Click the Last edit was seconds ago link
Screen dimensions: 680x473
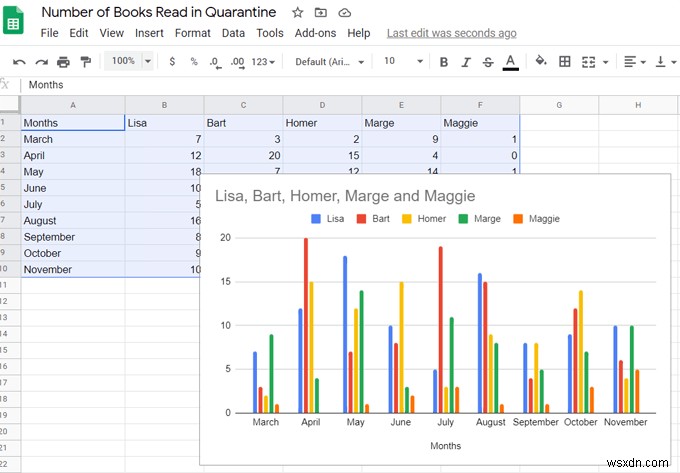[451, 33]
